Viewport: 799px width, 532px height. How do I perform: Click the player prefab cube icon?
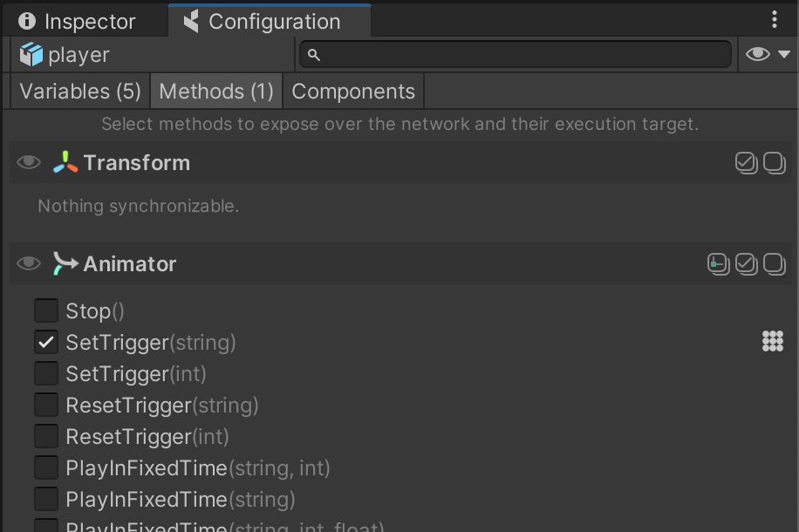[x=31, y=55]
